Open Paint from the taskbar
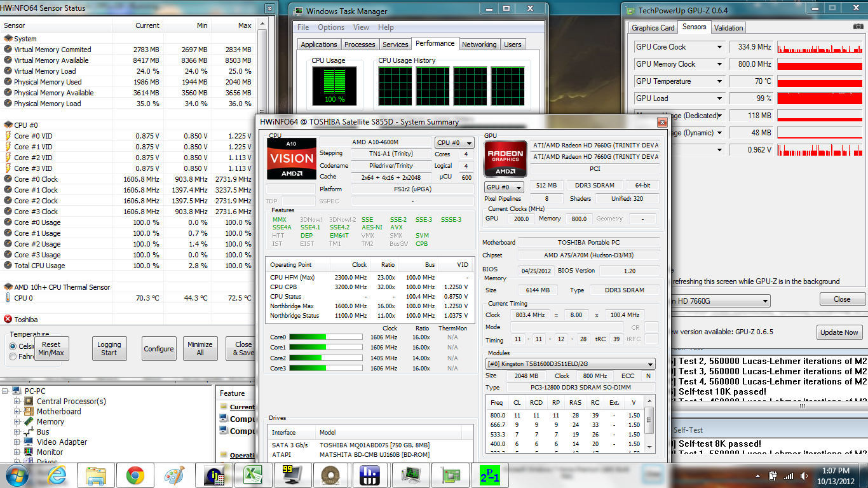The width and height of the screenshot is (868, 488). (174, 475)
